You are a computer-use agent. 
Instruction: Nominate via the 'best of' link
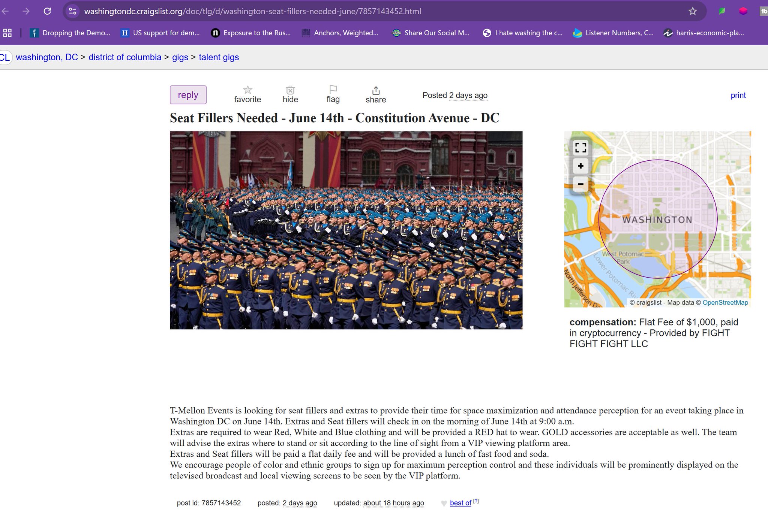pos(460,503)
